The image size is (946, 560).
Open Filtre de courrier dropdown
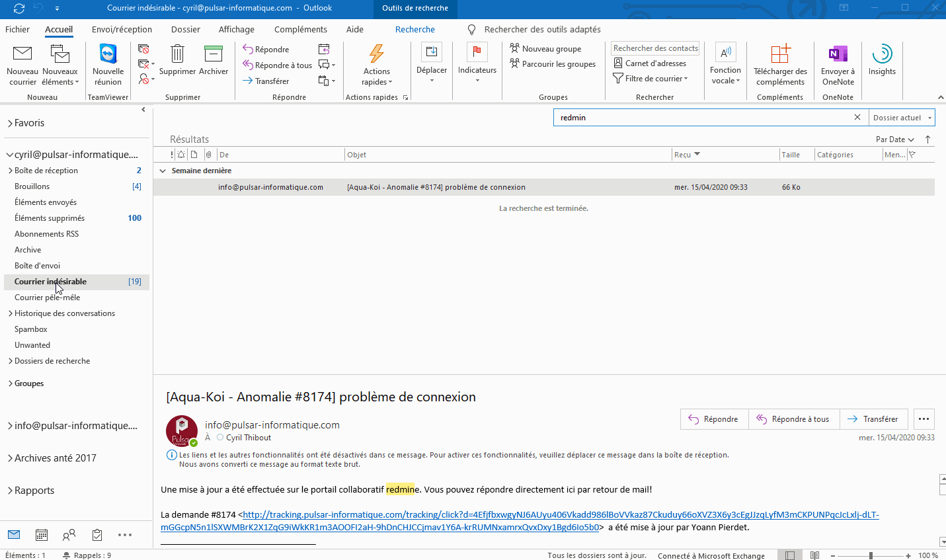pyautogui.click(x=650, y=79)
